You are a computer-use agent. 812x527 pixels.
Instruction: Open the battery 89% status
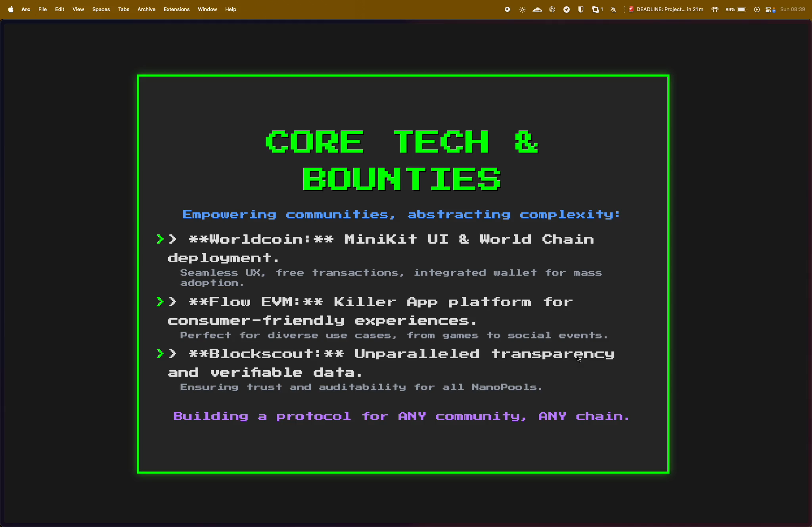(736, 9)
